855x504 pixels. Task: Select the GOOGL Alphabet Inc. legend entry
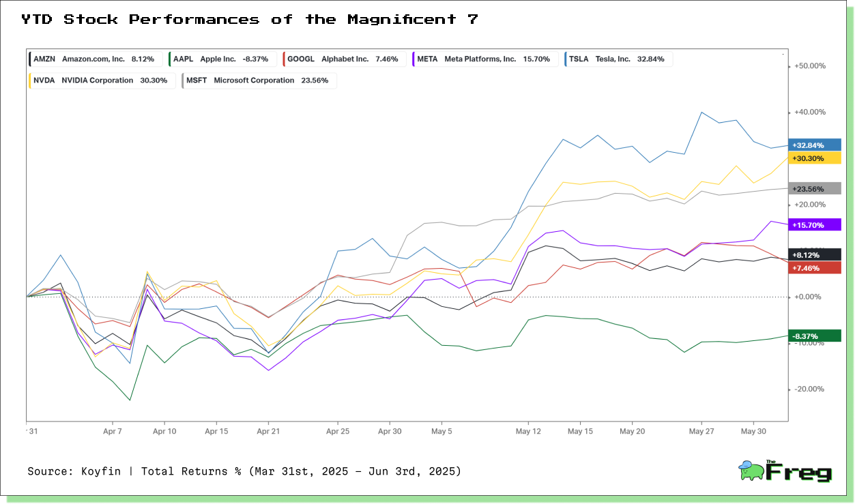[344, 59]
